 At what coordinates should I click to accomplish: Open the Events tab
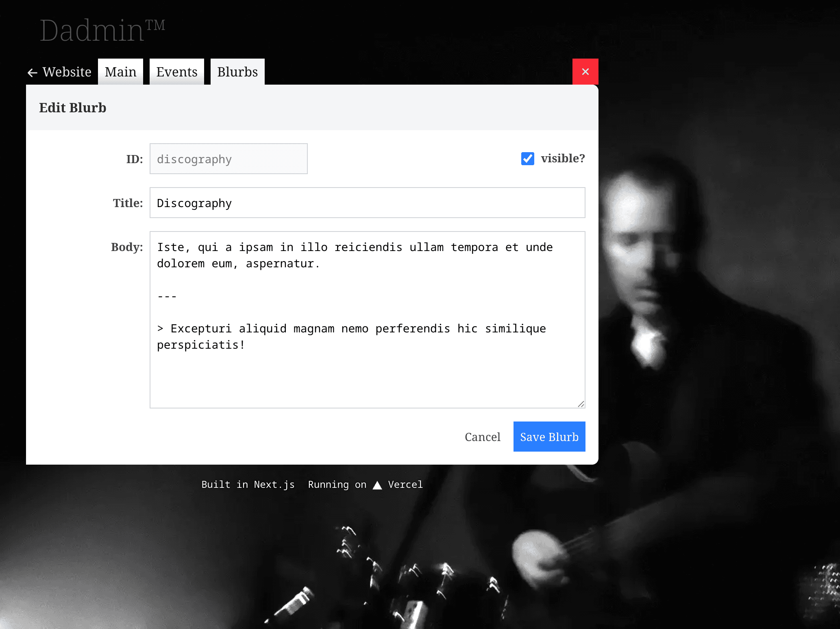pos(176,72)
